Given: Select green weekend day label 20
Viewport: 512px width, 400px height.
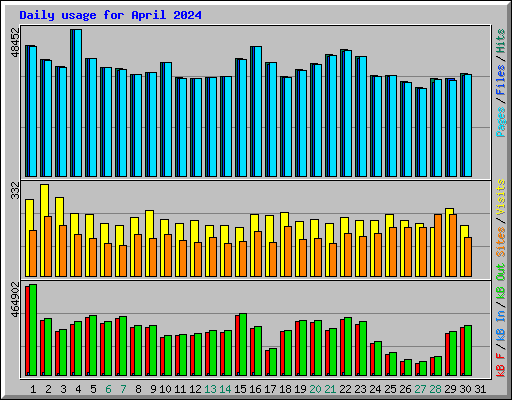Looking at the screenshot, I should tap(315, 389).
